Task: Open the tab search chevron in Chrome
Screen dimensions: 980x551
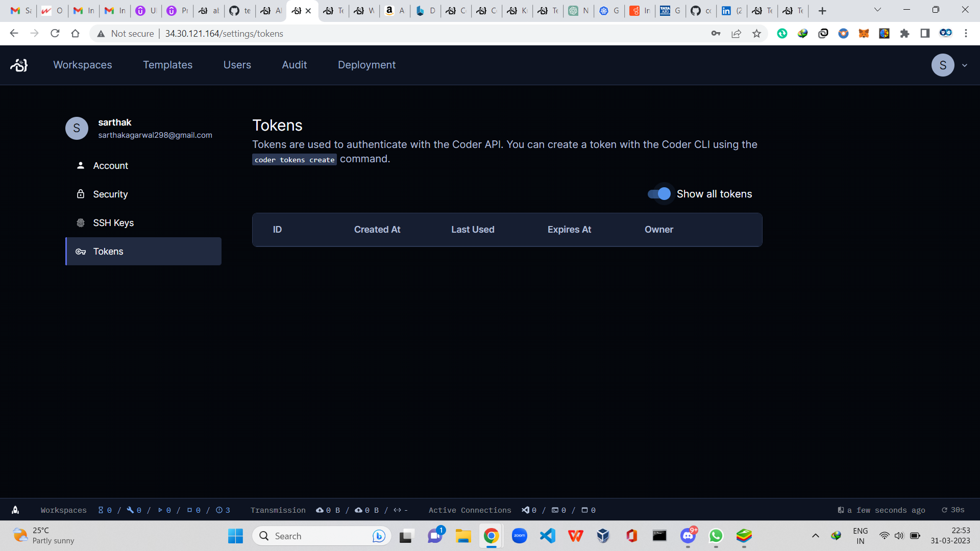Action: [x=877, y=10]
